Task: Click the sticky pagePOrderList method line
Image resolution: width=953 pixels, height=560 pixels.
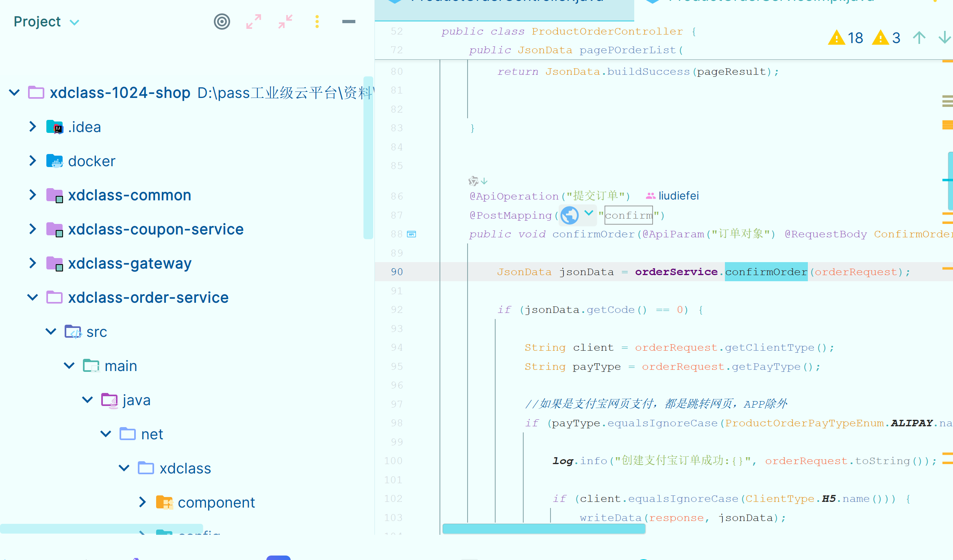Action: [x=576, y=50]
